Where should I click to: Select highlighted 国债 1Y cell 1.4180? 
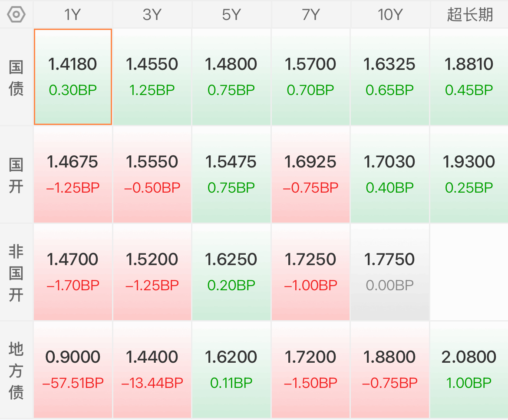tap(73, 77)
